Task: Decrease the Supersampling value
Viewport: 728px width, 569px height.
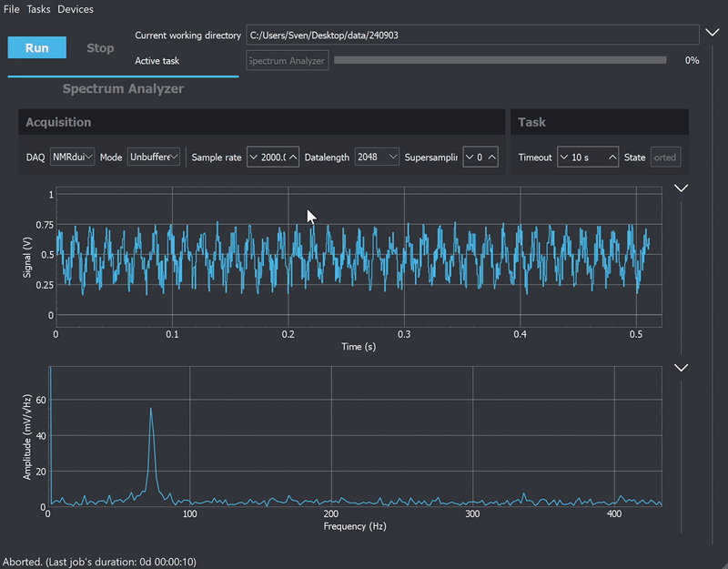Action: click(x=470, y=157)
